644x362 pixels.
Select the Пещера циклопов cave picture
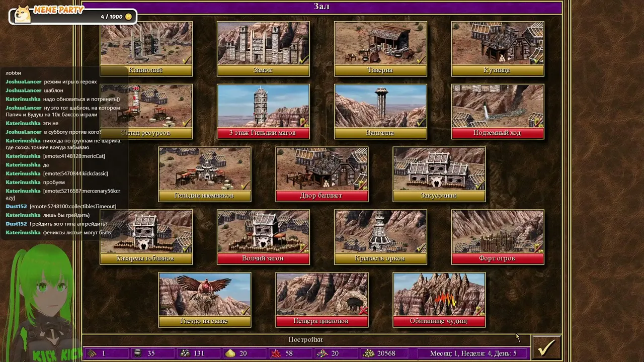(322, 295)
